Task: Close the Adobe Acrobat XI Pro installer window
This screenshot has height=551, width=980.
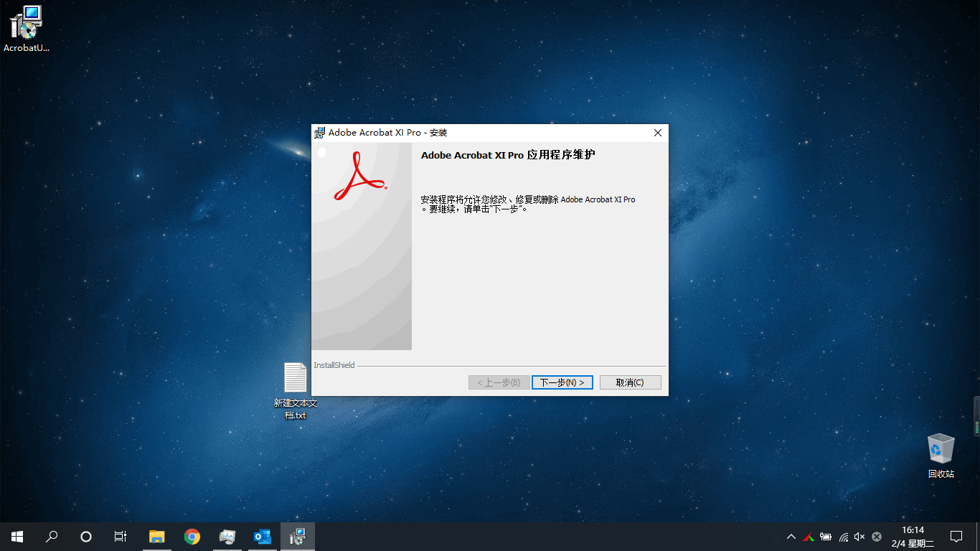Action: click(657, 133)
